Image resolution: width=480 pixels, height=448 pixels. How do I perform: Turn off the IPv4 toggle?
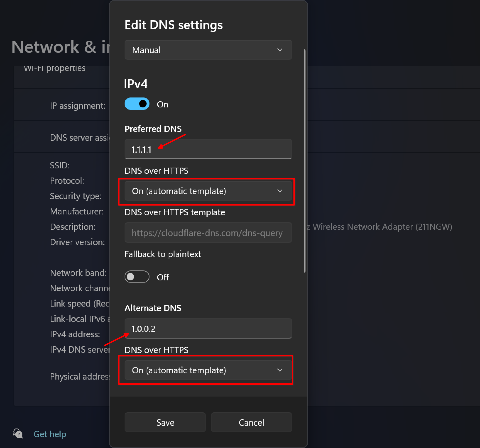click(137, 104)
